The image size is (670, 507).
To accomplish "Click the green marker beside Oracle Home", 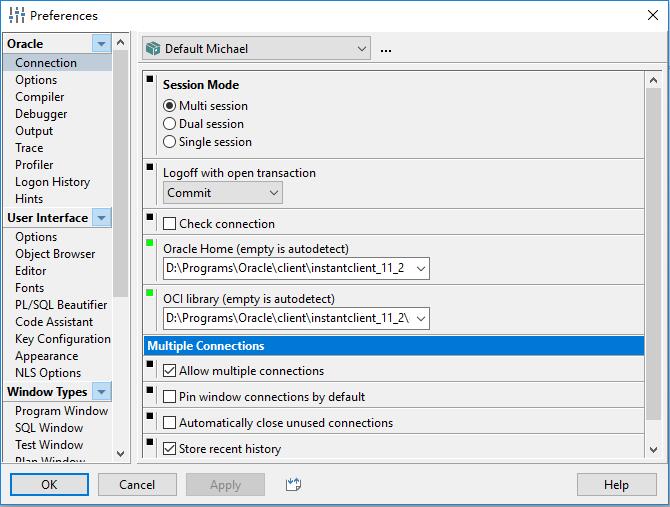I will tap(151, 243).
